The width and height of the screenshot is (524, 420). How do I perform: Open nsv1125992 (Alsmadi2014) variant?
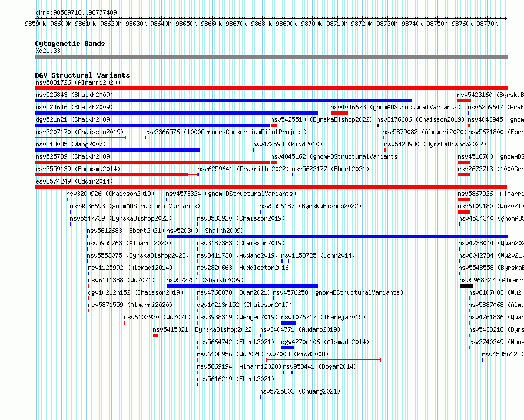click(130, 268)
